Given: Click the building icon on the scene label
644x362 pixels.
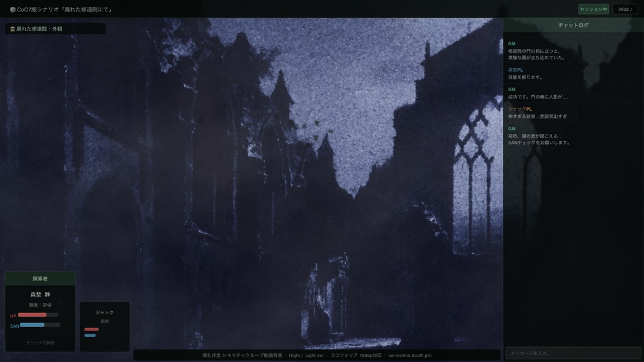Looking at the screenshot, I should (13, 29).
